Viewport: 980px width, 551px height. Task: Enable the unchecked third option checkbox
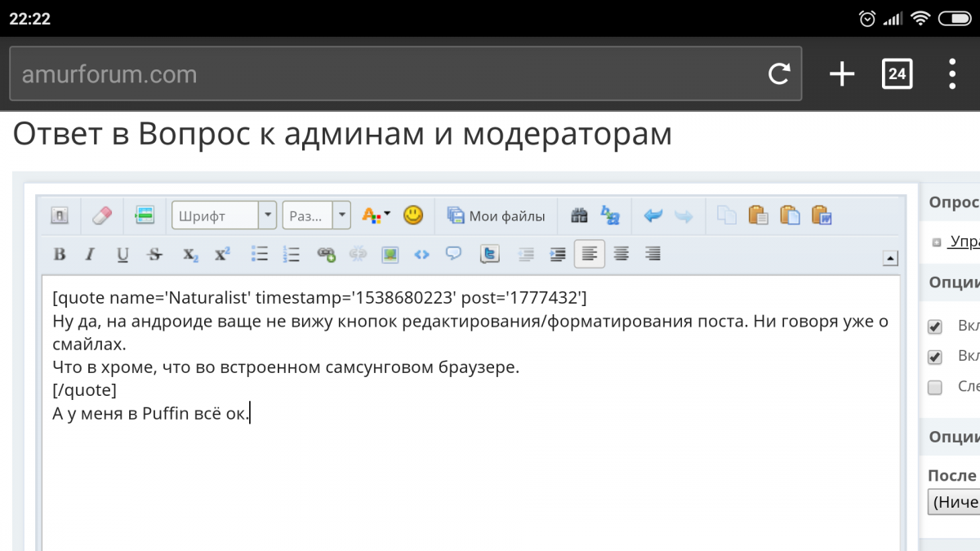coord(935,387)
